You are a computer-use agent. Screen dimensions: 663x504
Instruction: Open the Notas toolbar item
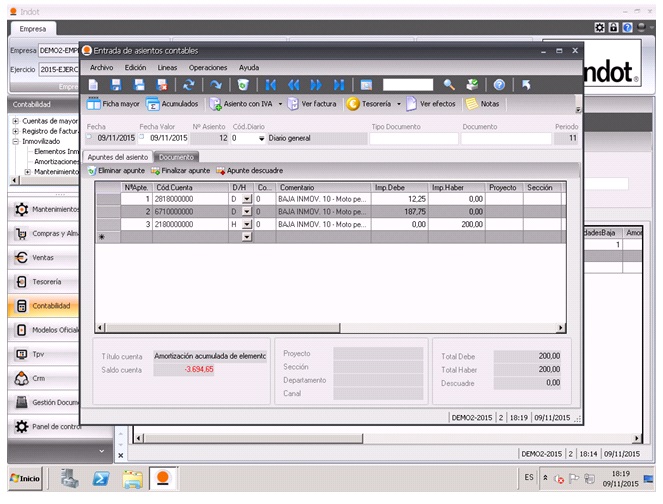point(482,103)
